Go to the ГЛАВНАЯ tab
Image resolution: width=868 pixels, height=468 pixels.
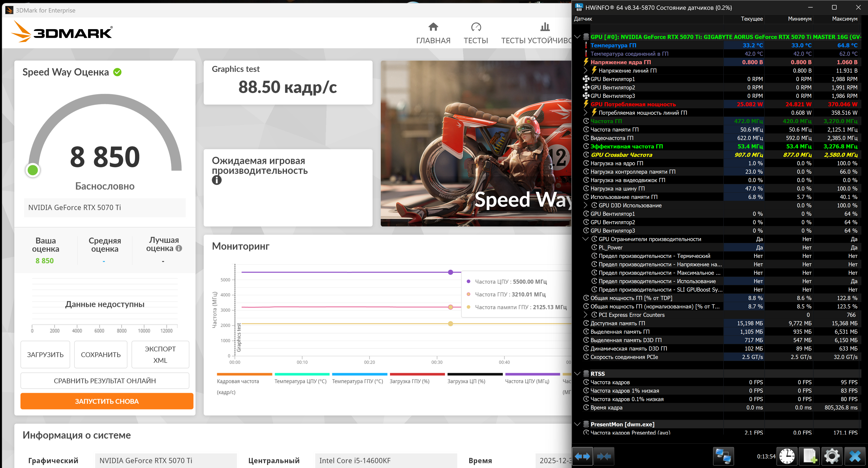point(433,33)
